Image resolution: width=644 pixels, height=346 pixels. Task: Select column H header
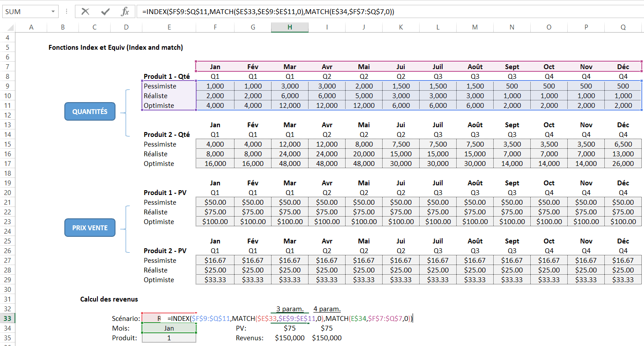[290, 27]
